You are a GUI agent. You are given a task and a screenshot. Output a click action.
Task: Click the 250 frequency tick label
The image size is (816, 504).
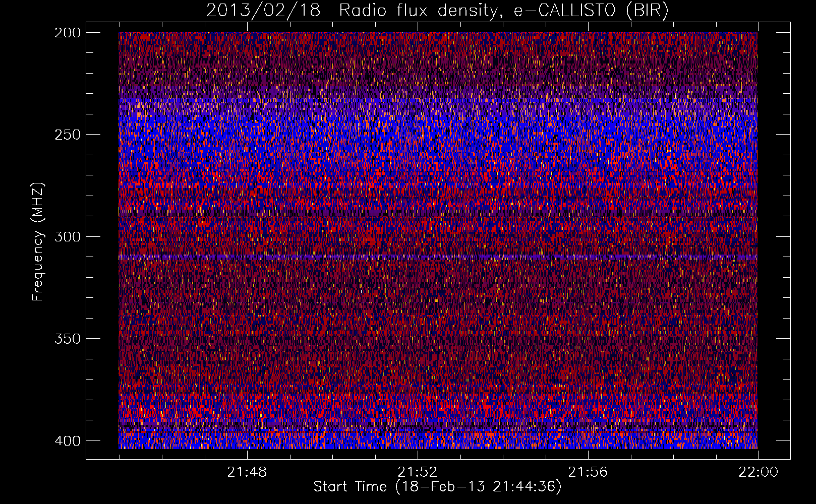pos(67,135)
